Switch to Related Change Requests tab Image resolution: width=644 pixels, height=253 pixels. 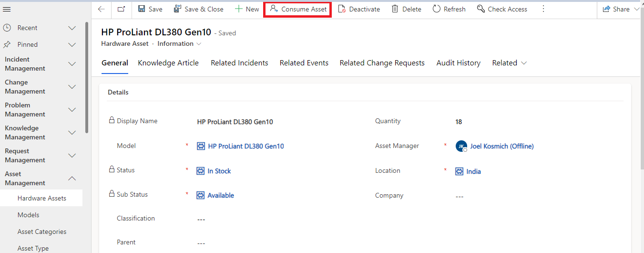coord(382,63)
